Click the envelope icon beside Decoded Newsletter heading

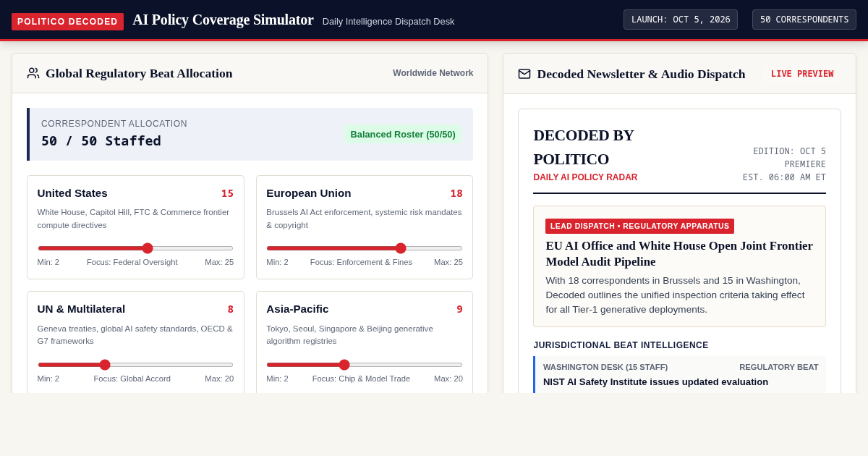pos(524,74)
